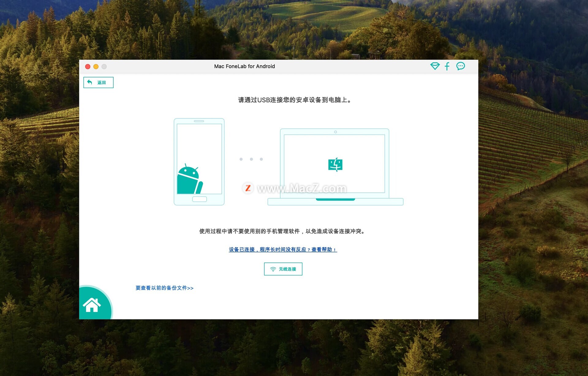Screen dimensions: 588x376
Task: Minimize the window via the yellow button
Action: click(x=96, y=66)
